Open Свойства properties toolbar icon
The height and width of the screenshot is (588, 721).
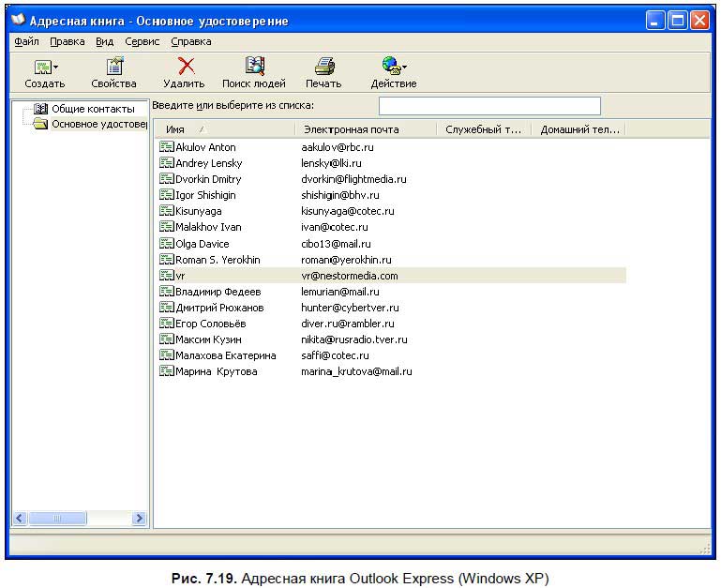pos(114,67)
